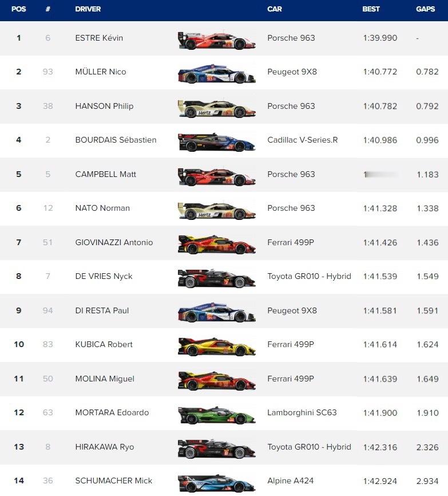Sort by the CAR column header

pyautogui.click(x=274, y=9)
